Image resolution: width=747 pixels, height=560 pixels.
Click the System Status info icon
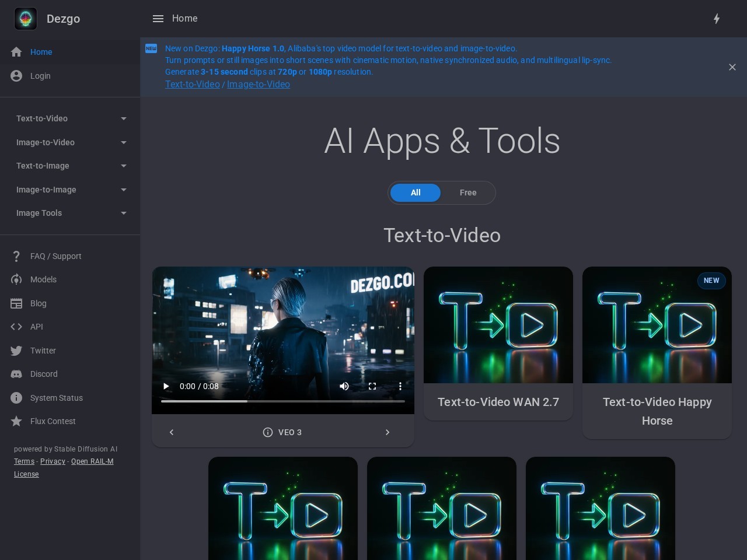click(x=16, y=398)
